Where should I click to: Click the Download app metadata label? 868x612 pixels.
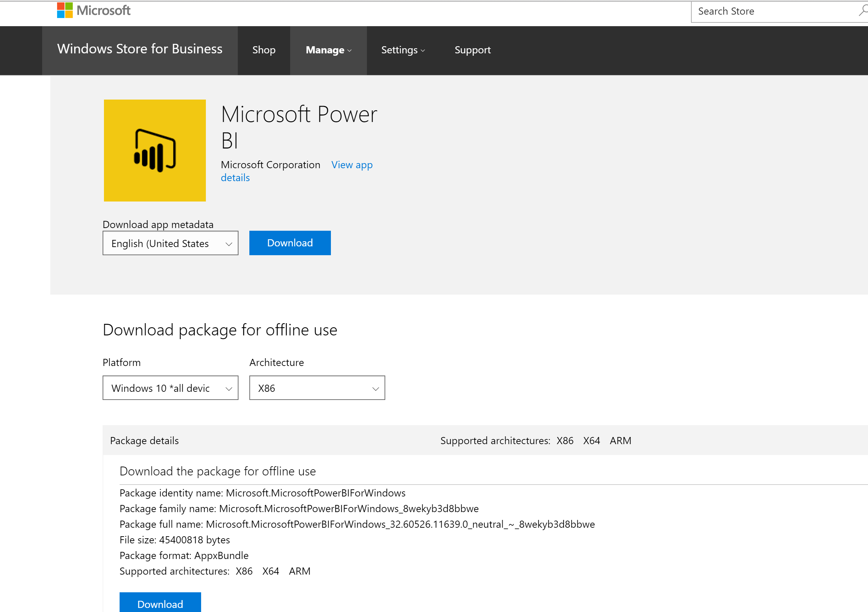click(158, 225)
